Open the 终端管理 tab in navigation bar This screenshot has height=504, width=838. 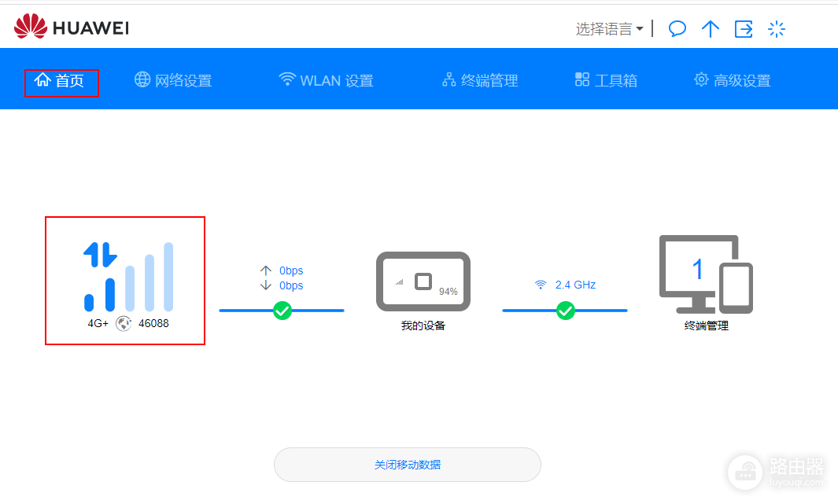coord(480,80)
